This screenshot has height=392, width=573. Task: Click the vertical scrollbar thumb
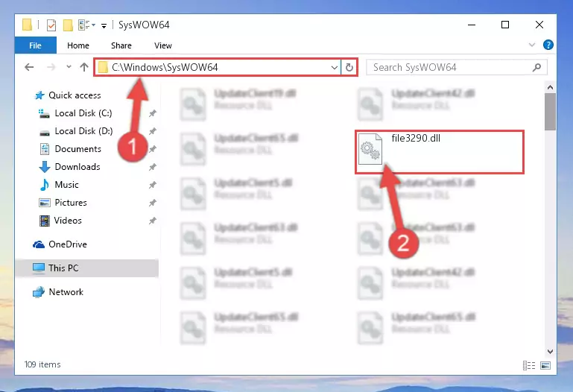point(550,112)
